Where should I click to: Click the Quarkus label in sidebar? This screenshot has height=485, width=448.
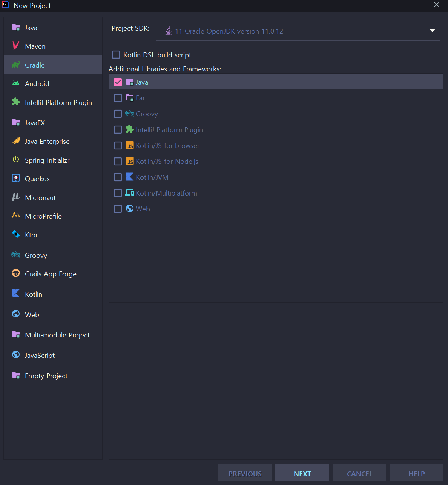click(x=37, y=179)
